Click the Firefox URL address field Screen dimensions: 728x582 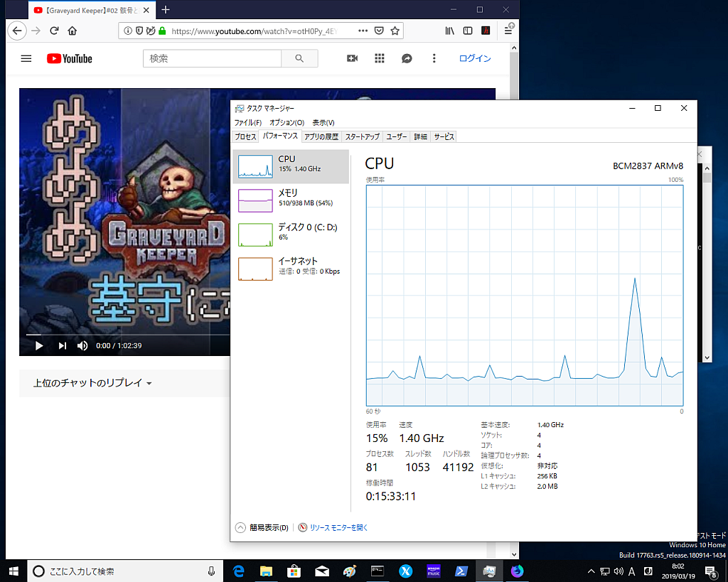click(254, 31)
